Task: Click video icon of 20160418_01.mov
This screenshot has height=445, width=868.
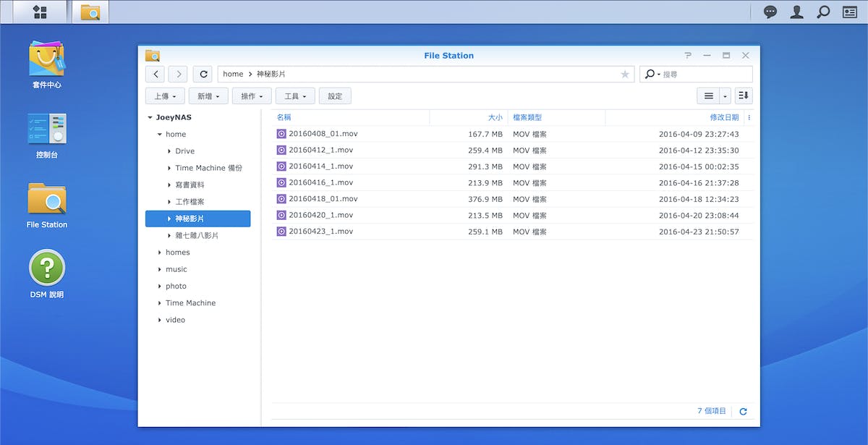Action: pos(281,199)
